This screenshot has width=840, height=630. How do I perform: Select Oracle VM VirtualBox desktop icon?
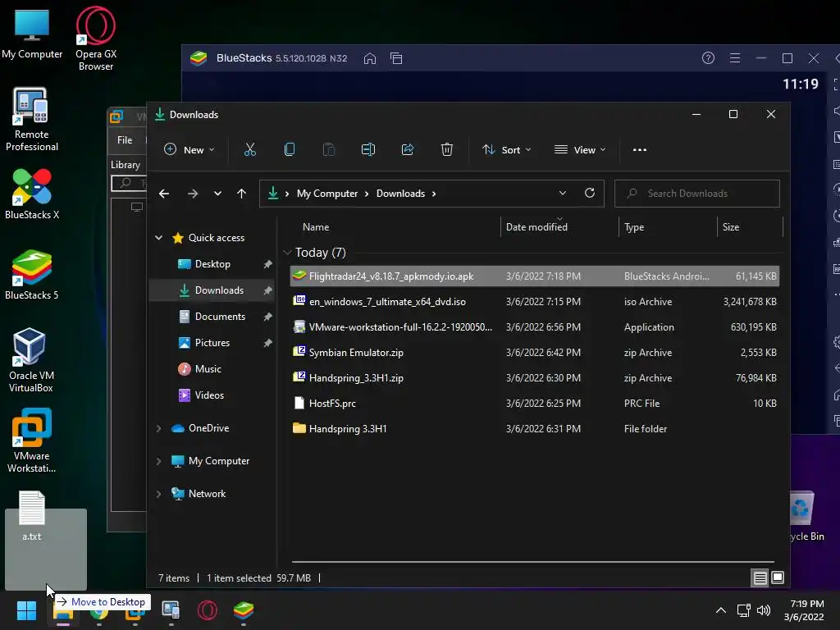31,360
